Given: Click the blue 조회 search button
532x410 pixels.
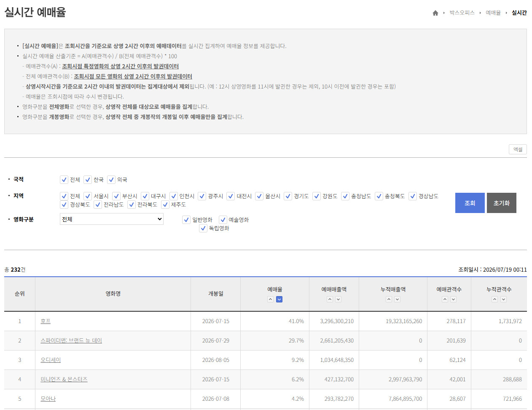Looking at the screenshot, I should coord(470,203).
